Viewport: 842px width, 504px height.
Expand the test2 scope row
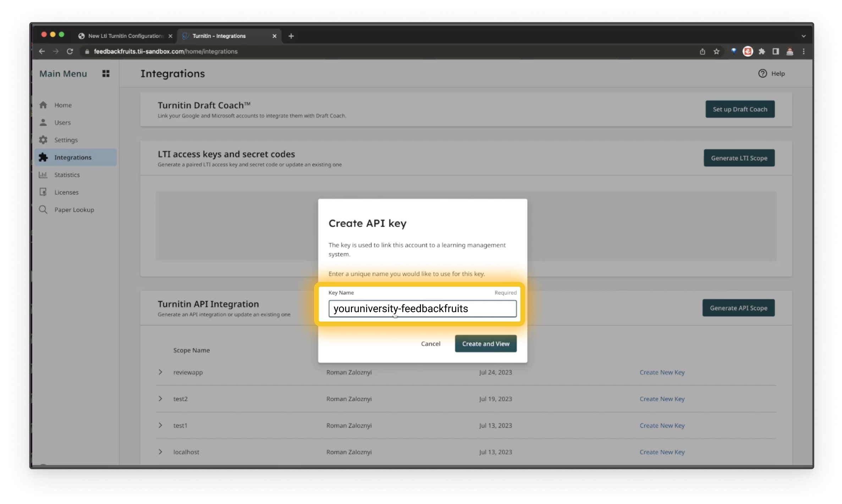click(x=160, y=399)
